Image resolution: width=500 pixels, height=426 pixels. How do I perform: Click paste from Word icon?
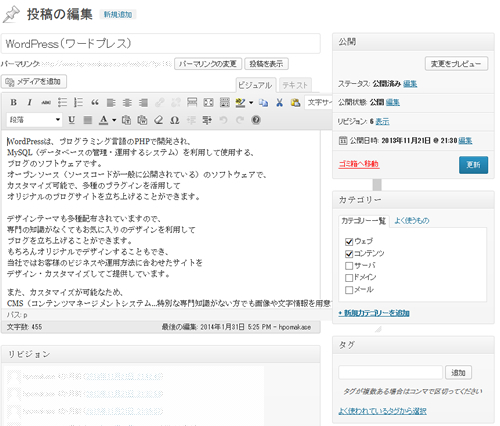[x=142, y=120]
